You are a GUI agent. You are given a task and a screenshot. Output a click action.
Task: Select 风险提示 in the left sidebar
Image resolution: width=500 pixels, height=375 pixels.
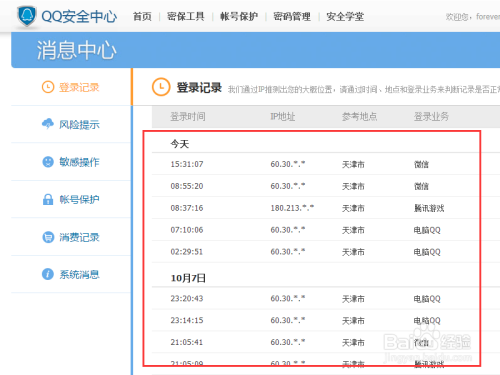coord(79,124)
